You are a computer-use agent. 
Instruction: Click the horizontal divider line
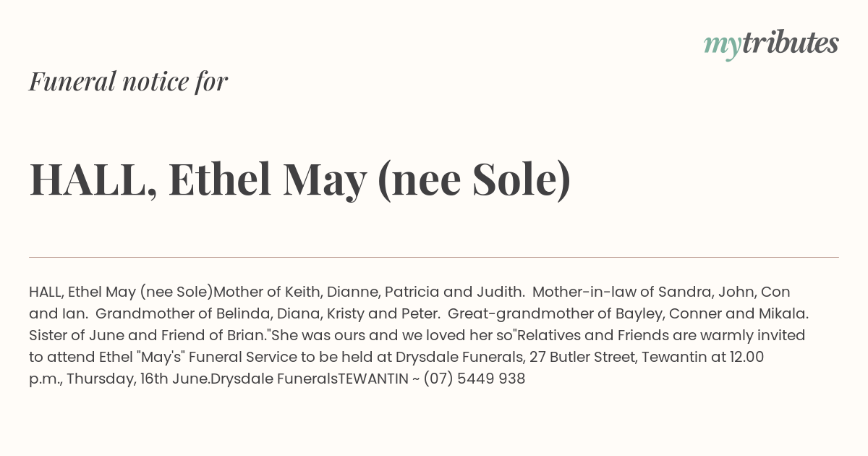tap(434, 257)
